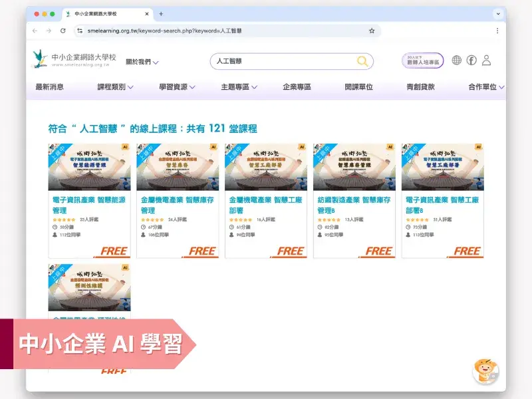
Task: Open a new browser tab
Action: pos(161,14)
